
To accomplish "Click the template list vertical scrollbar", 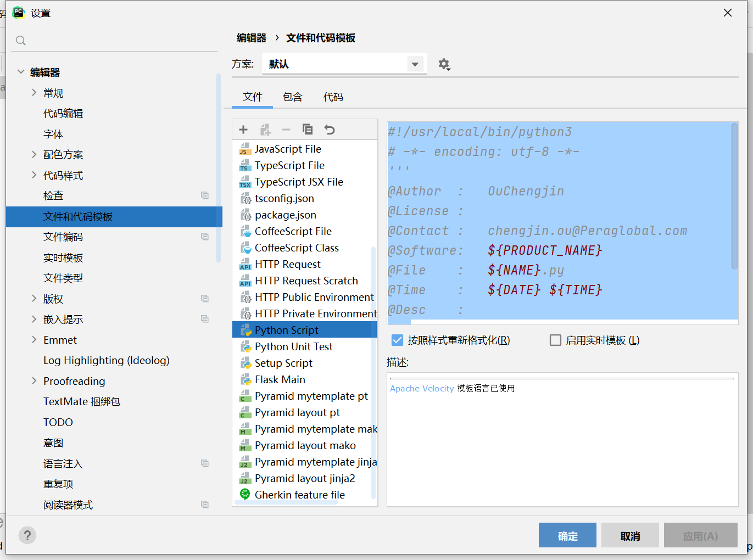I will point(374,372).
